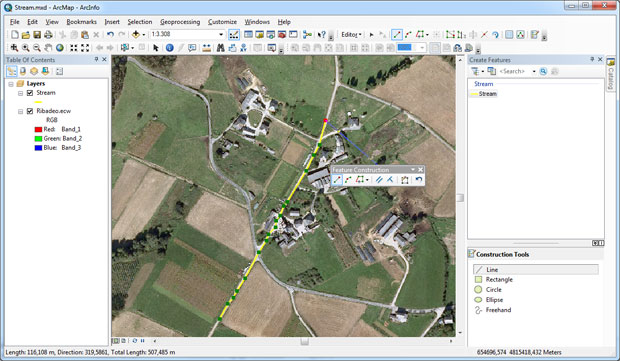Click the Rotate Tool icon in Editor toolbar

[495, 35]
